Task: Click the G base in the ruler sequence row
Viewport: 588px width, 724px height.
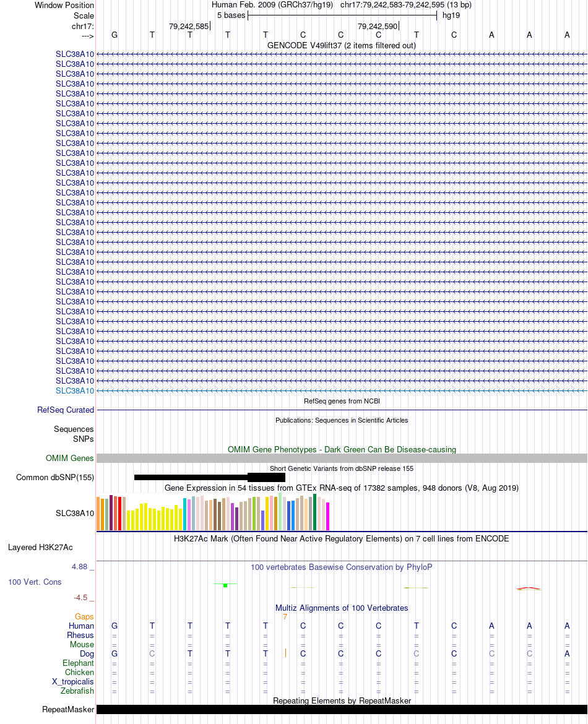Action: (x=115, y=35)
